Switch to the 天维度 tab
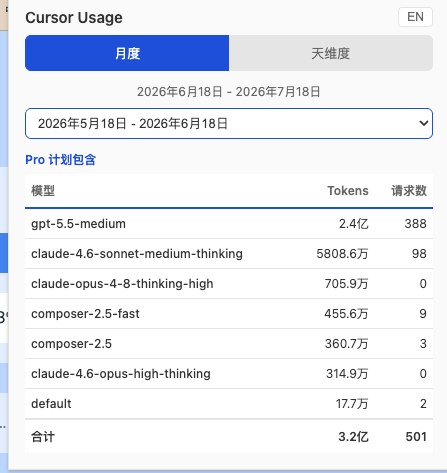This screenshot has width=447, height=473. click(331, 53)
